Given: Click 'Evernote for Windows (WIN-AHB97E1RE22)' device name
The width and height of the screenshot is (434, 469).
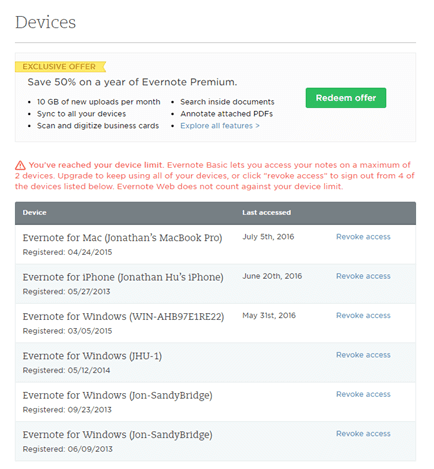Looking at the screenshot, I should pyautogui.click(x=123, y=317).
